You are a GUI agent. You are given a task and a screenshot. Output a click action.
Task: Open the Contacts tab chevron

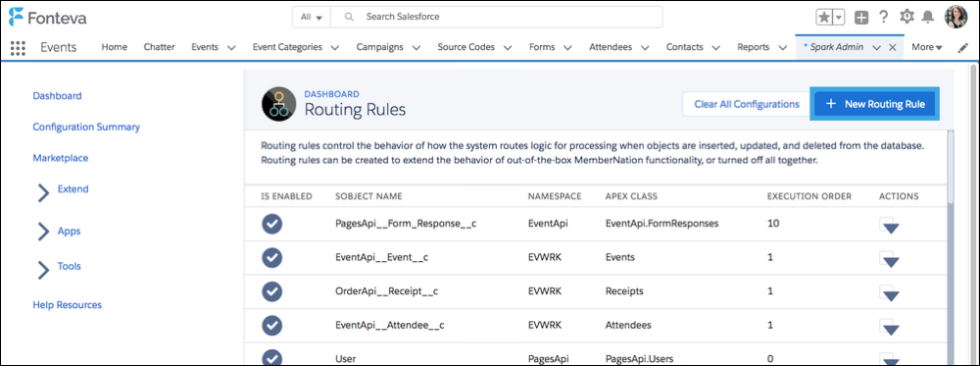coord(716,47)
